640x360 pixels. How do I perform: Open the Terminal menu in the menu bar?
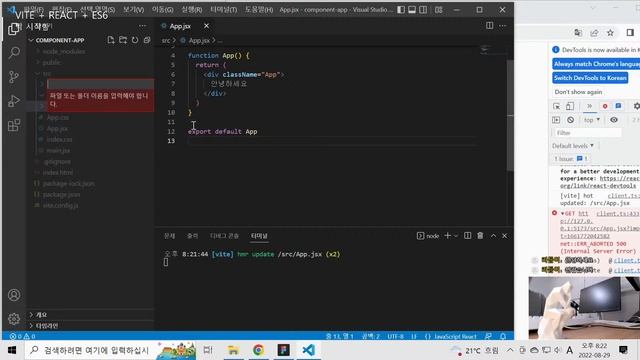[223, 9]
